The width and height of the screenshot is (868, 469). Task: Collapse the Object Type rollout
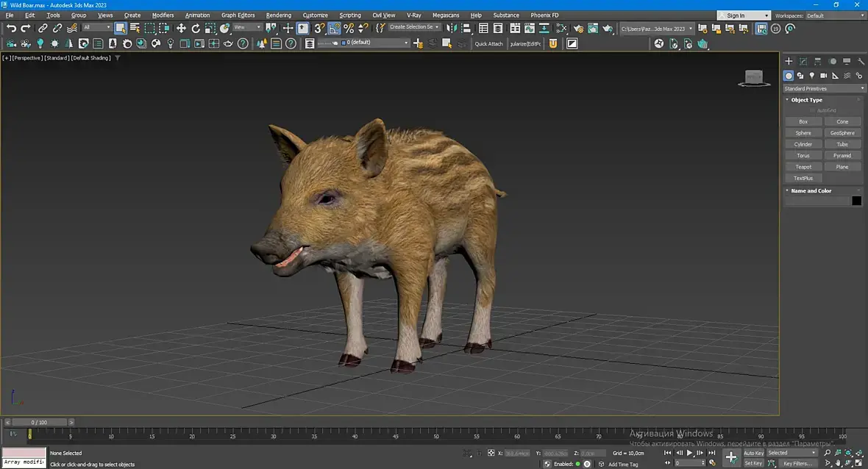[806, 100]
